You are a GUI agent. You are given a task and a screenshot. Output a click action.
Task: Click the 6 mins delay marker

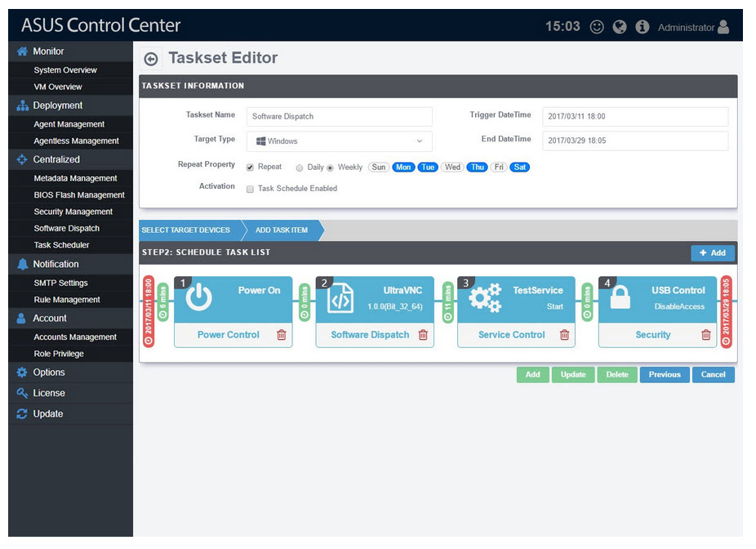tap(163, 302)
